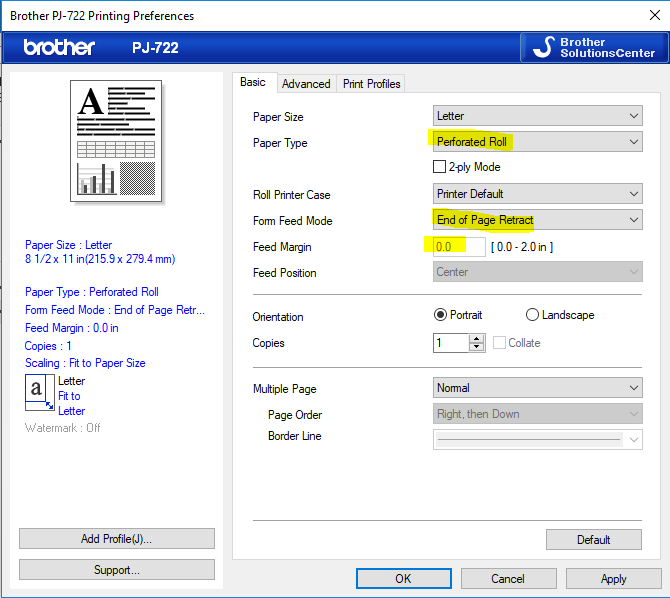Select Portrait orientation
The height and width of the screenshot is (598, 670).
click(x=440, y=315)
